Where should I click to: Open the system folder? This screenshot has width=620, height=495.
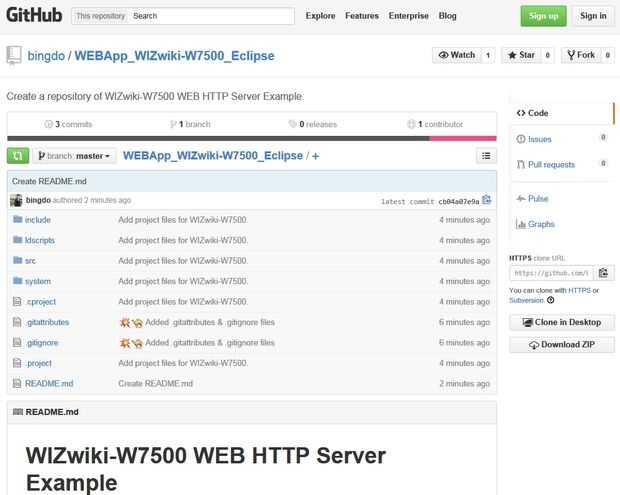[38, 282]
